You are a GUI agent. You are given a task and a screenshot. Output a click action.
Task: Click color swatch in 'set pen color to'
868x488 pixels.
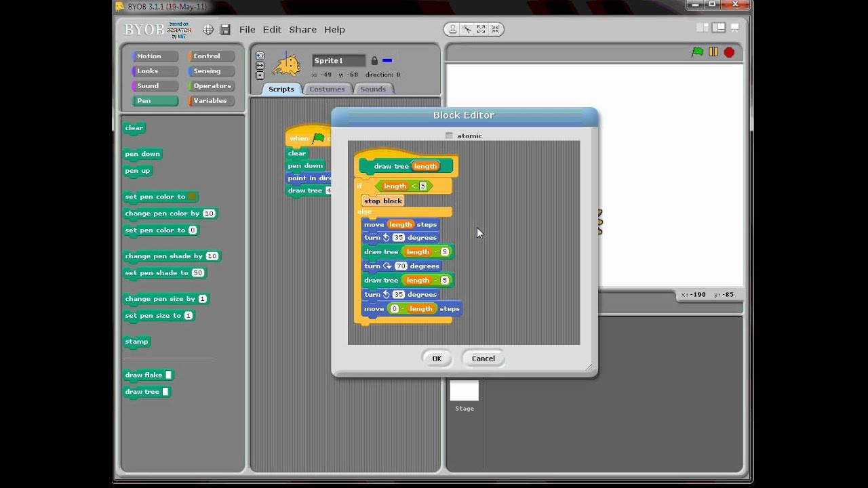point(192,197)
